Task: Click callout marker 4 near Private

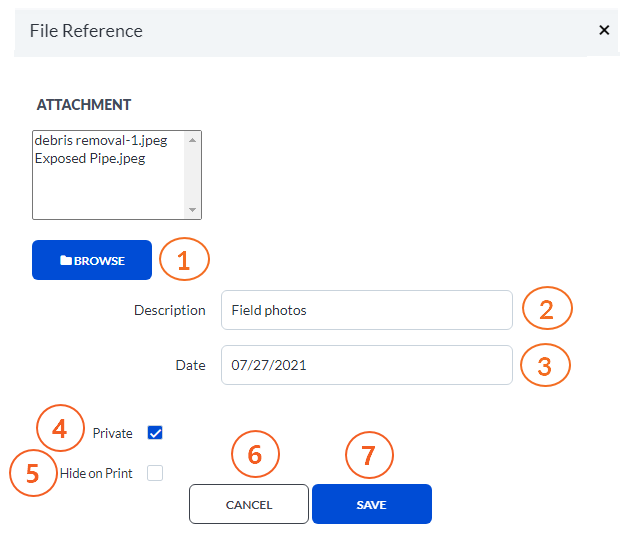Action: click(60, 430)
